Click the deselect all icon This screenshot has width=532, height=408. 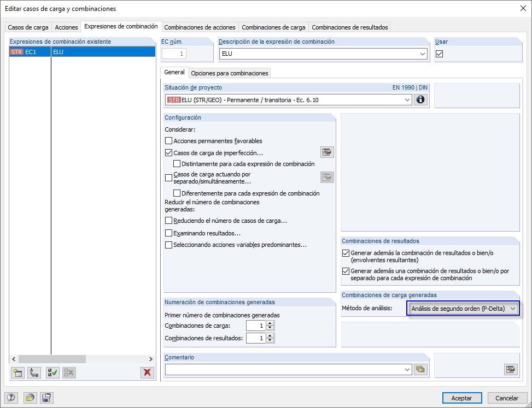(x=69, y=372)
